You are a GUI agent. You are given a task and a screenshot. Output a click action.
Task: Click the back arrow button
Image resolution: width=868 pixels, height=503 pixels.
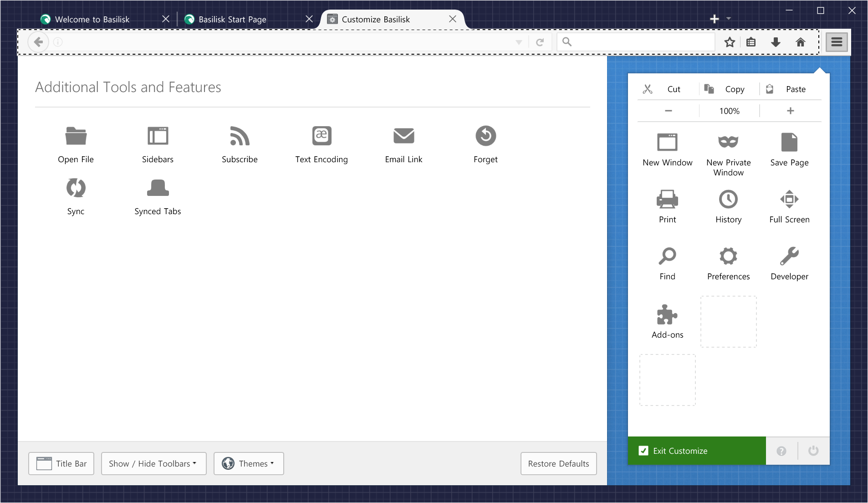click(x=38, y=42)
